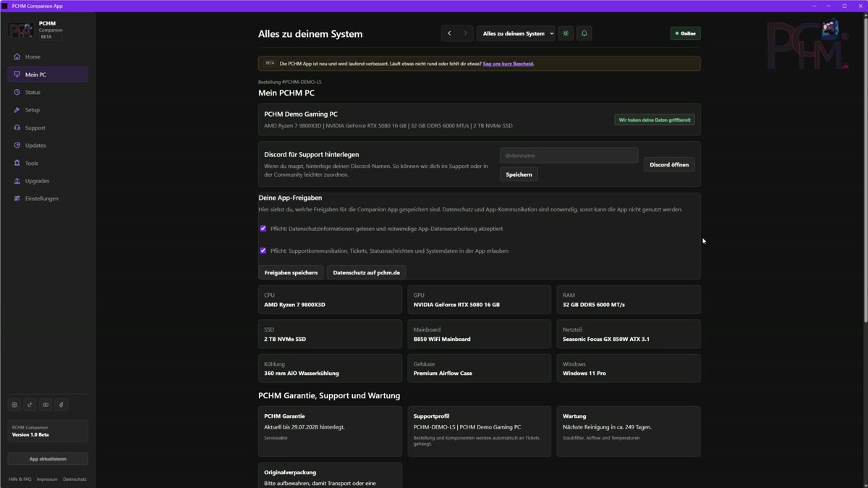Select the SSD card '2 TB NVMe SSD'
The width and height of the screenshot is (868, 488).
point(330,335)
